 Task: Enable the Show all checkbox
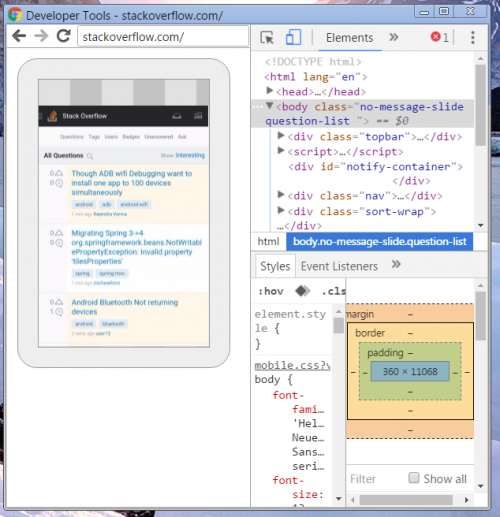coord(413,478)
